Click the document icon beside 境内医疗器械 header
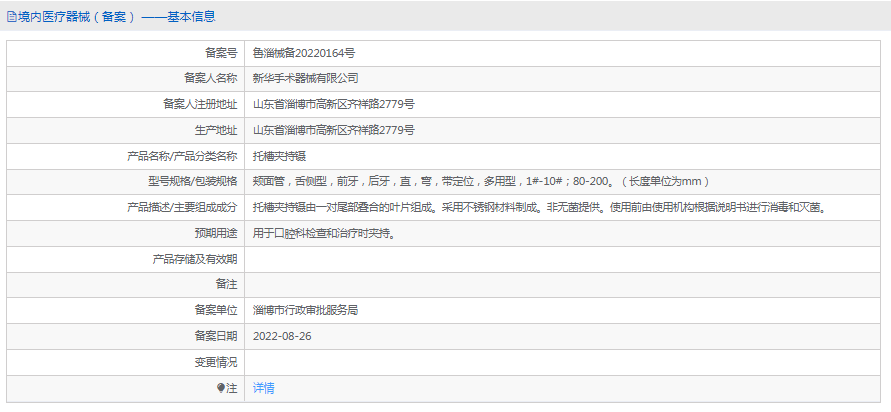Viewport: 891px width, 412px height. tap(11, 17)
